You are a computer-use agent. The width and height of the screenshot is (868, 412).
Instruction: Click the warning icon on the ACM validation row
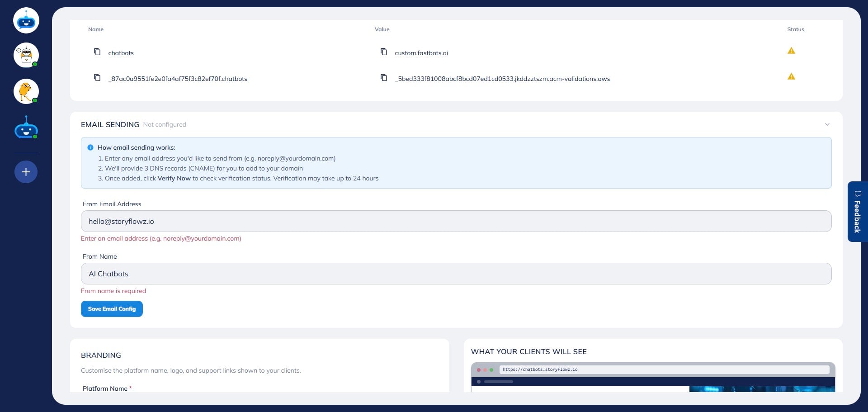coord(791,76)
